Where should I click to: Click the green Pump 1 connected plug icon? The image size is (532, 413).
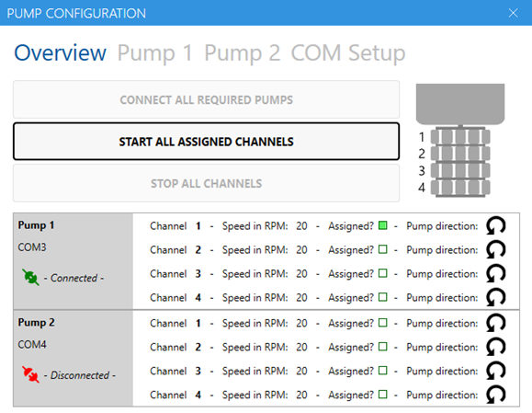click(x=30, y=277)
